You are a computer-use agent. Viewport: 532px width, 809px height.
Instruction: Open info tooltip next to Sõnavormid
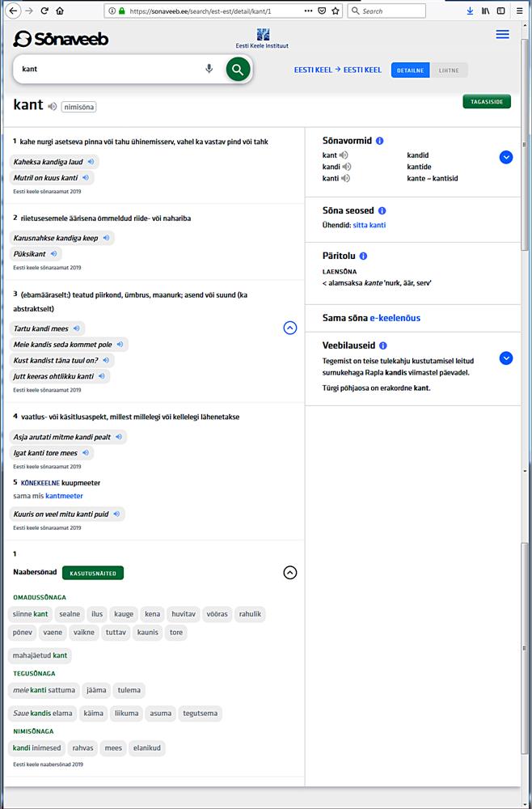coord(380,140)
